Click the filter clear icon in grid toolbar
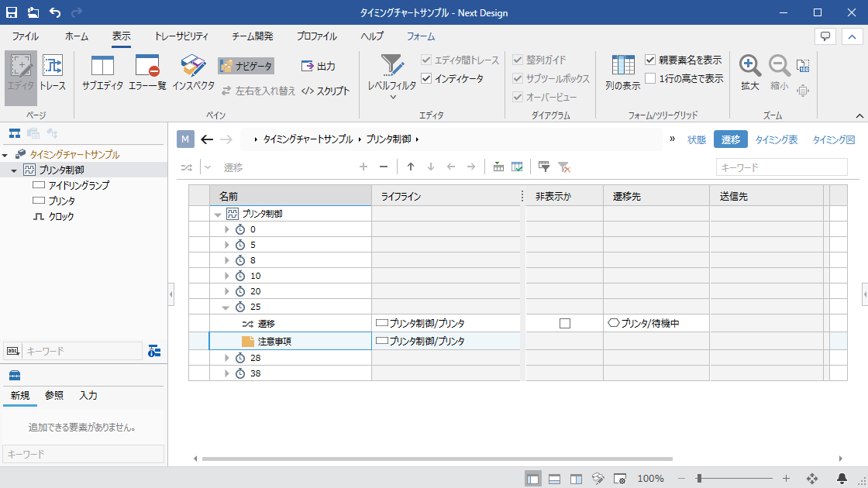This screenshot has width=868, height=488. click(564, 167)
